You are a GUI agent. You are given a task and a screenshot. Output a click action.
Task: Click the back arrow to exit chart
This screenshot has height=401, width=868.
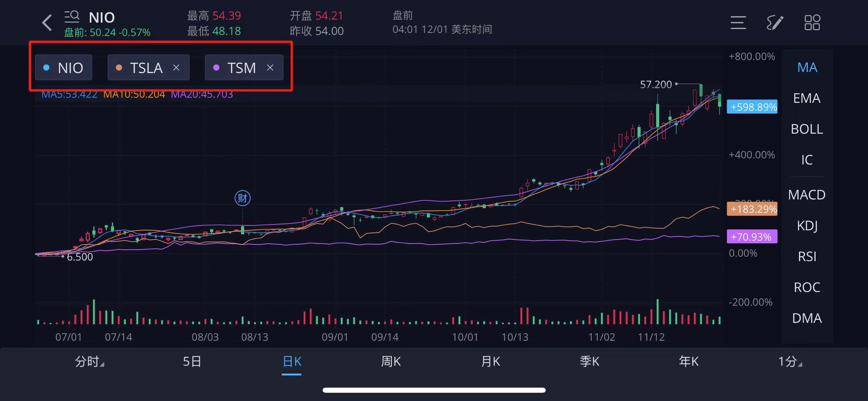coord(47,22)
